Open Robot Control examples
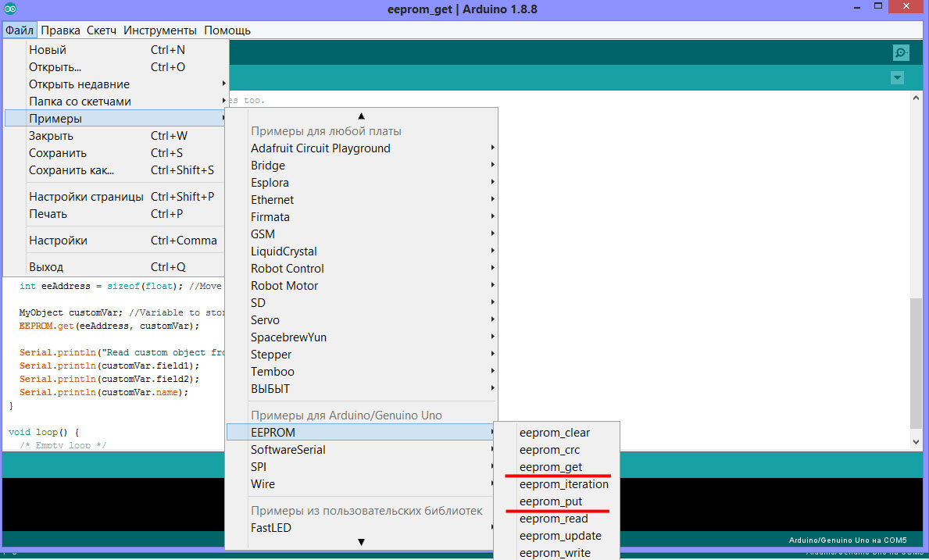Viewport: 929px width, 560px height. click(362, 268)
